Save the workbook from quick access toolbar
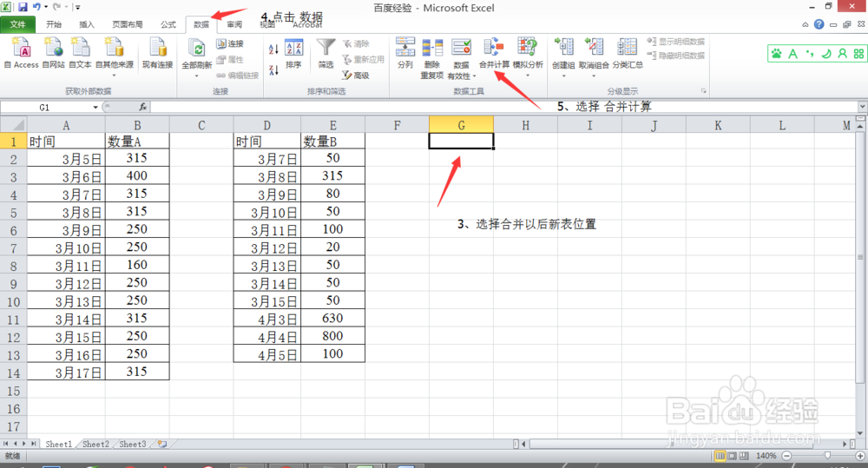Screen dimensions: 868x468 point(23,7)
